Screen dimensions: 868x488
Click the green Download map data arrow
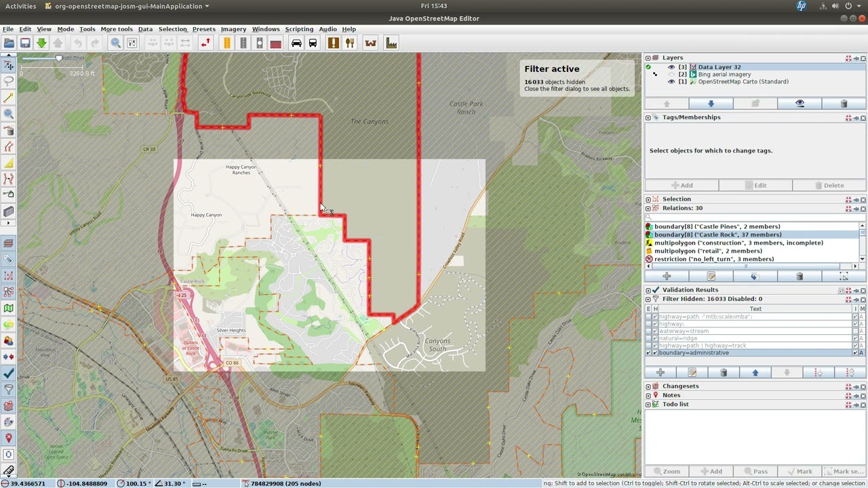tap(41, 43)
